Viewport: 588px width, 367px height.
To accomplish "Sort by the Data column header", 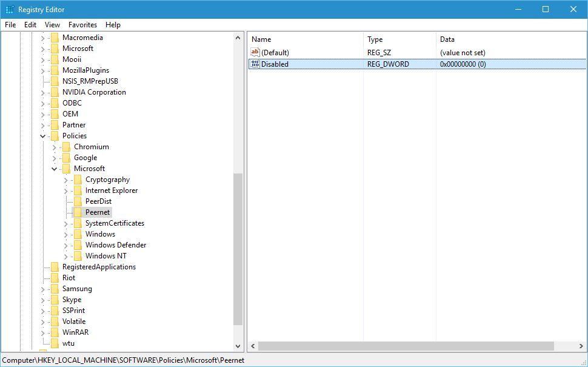I will tap(511, 39).
